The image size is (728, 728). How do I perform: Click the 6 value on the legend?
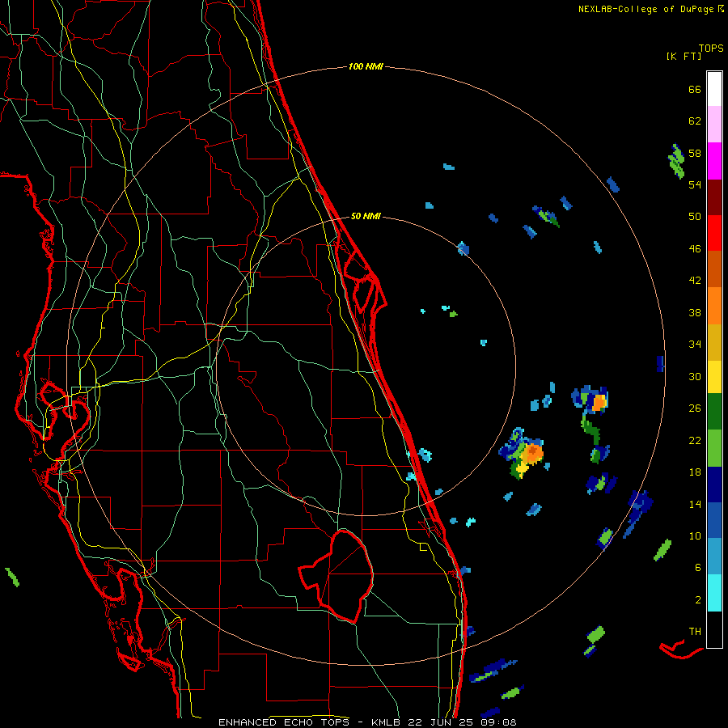coord(697,568)
